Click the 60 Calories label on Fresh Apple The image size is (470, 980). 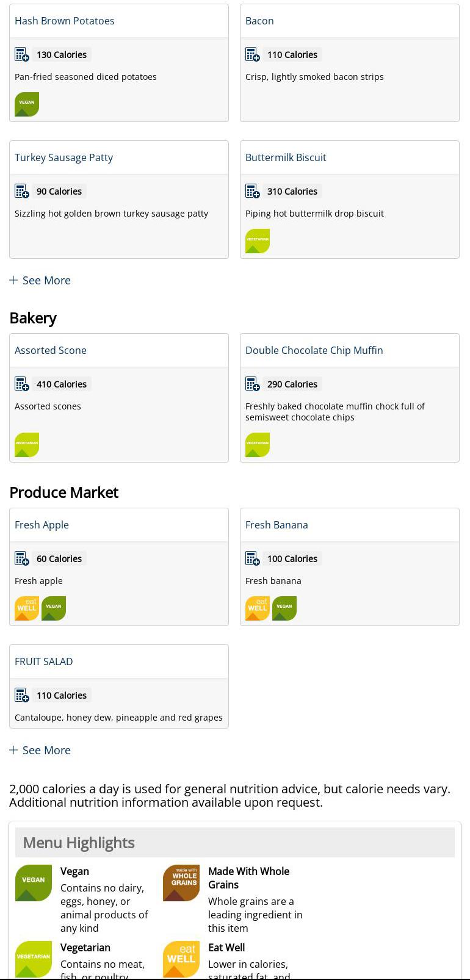(59, 559)
